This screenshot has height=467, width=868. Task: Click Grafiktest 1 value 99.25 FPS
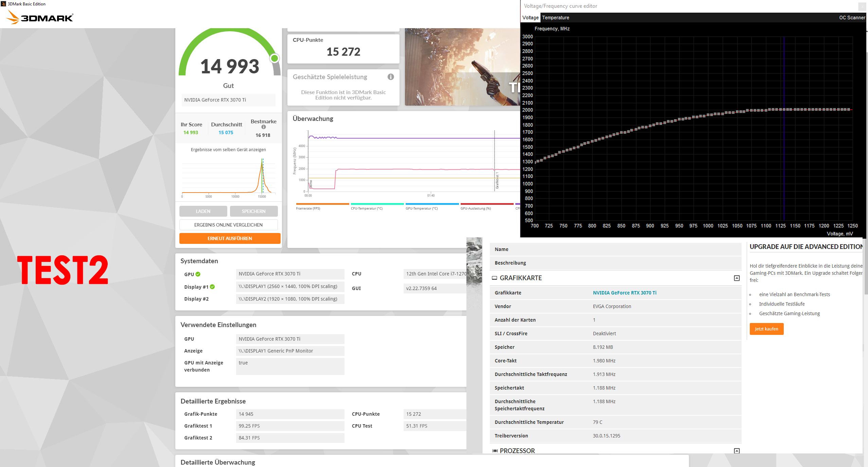click(290, 426)
